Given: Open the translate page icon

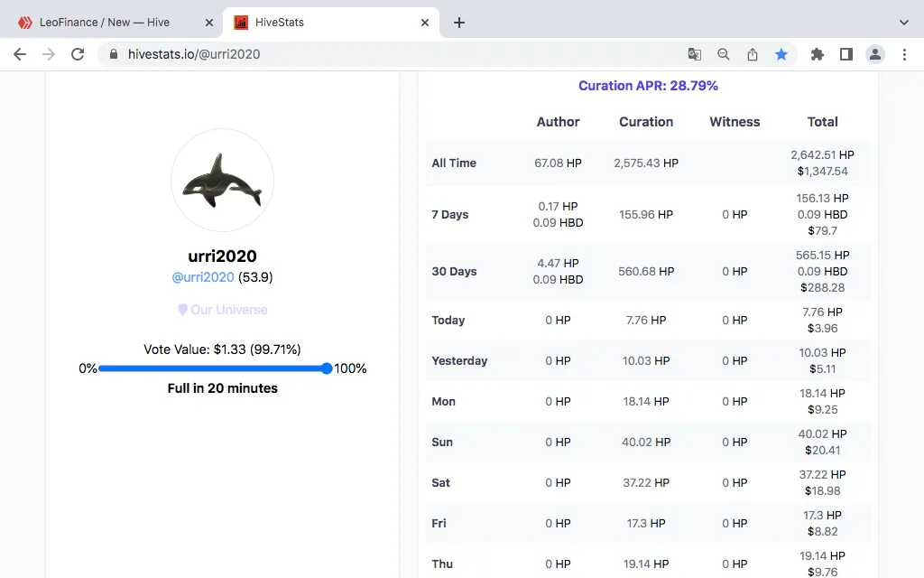Looking at the screenshot, I should click(x=695, y=54).
